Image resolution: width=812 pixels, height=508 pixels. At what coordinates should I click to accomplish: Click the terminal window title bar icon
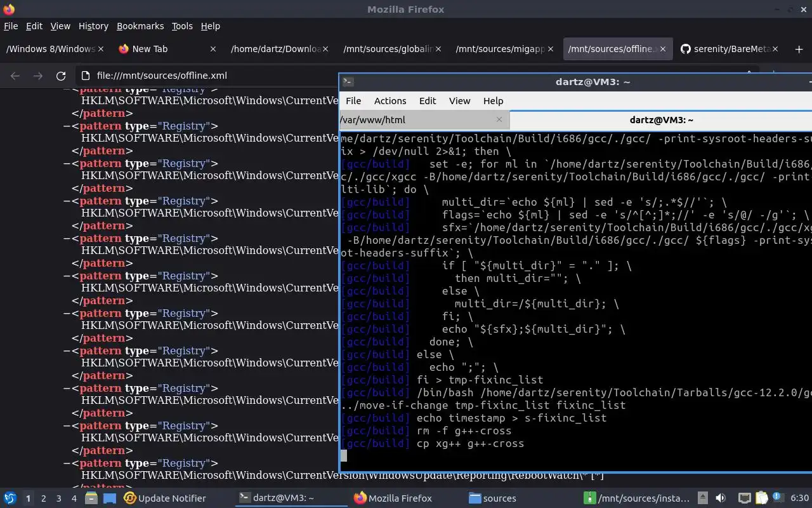(x=348, y=82)
